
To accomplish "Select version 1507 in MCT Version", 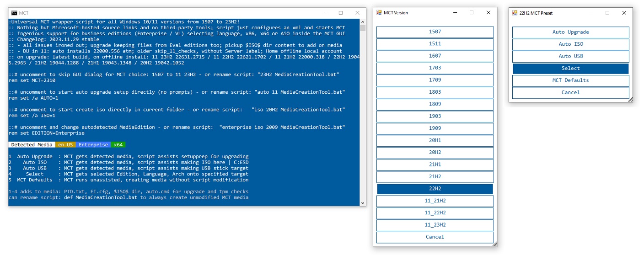I will [x=435, y=32].
